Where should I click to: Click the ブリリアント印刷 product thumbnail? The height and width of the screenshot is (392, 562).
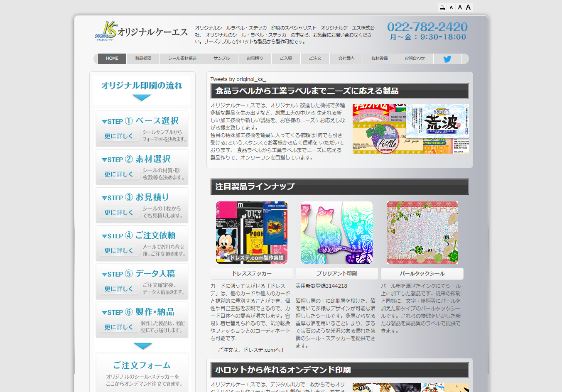pyautogui.click(x=336, y=232)
